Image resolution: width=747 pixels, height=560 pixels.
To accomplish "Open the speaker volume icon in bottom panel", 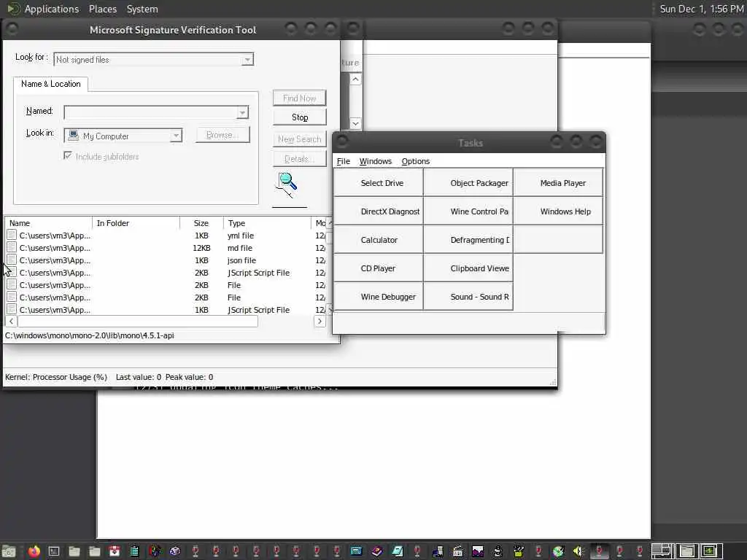I will (x=578, y=551).
